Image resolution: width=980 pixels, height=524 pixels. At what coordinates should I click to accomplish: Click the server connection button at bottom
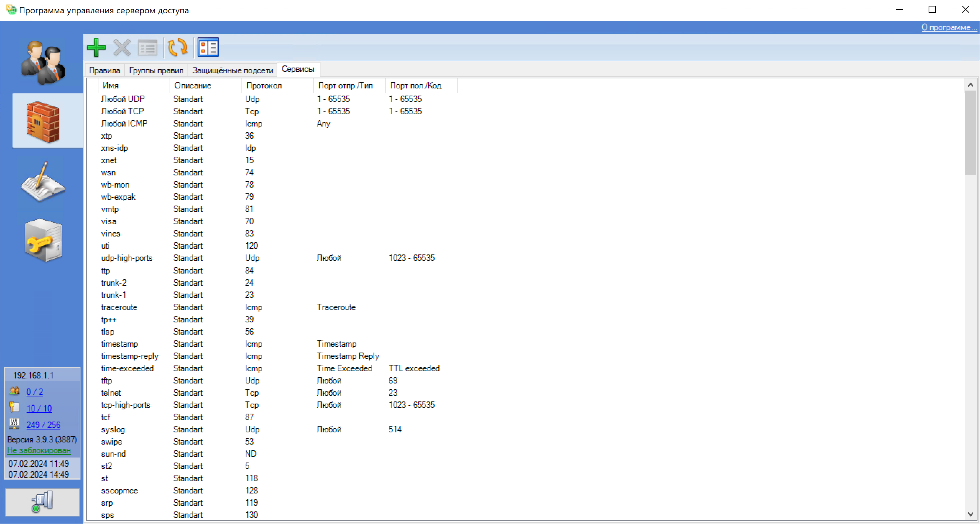click(x=42, y=502)
